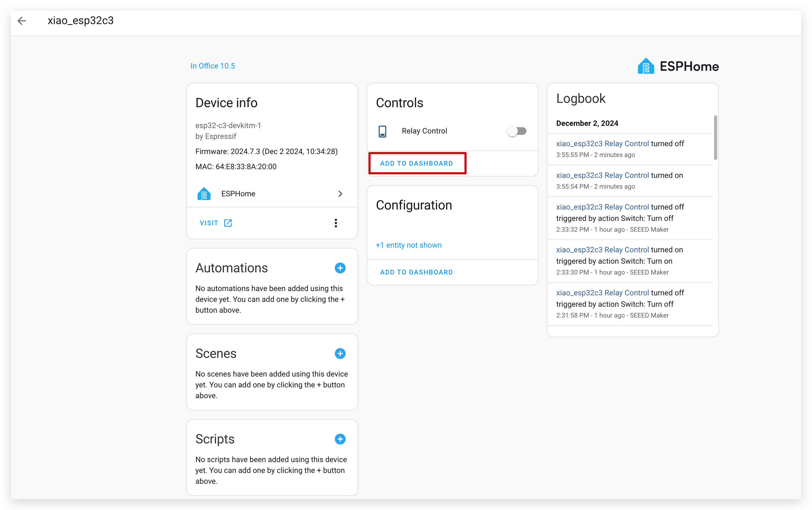Viewport: 812px width, 510px height.
Task: Select the December 2, 2024 logbook date
Action: pyautogui.click(x=587, y=123)
